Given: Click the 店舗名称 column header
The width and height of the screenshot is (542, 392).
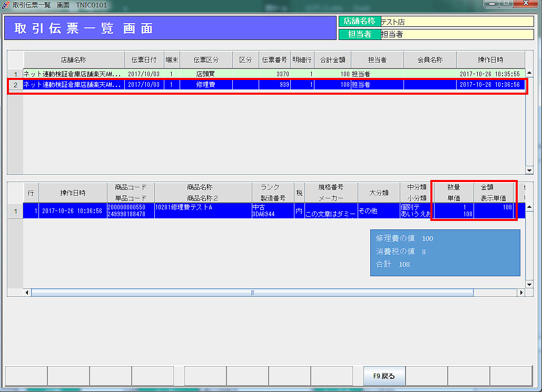Looking at the screenshot, I should tap(73, 60).
